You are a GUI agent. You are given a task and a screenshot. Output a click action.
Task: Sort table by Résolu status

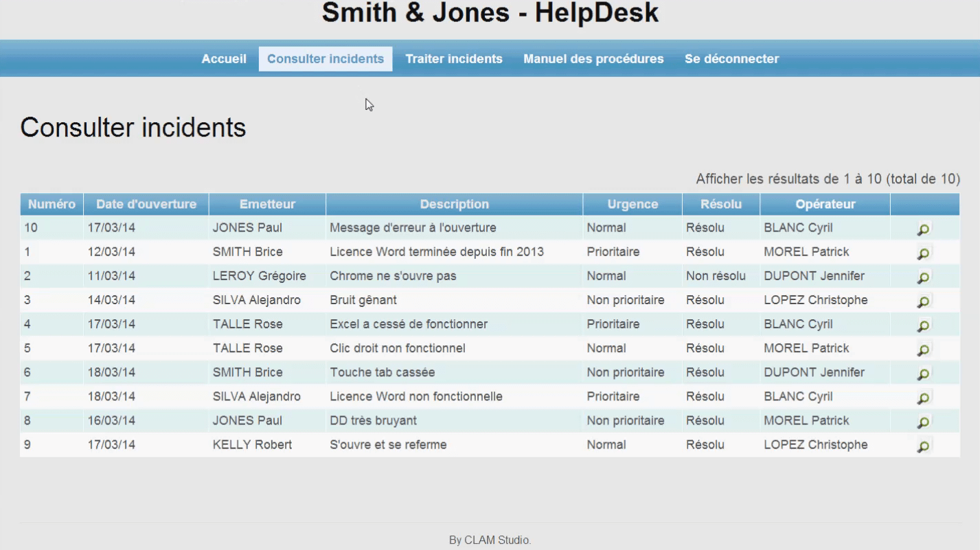pyautogui.click(x=720, y=204)
